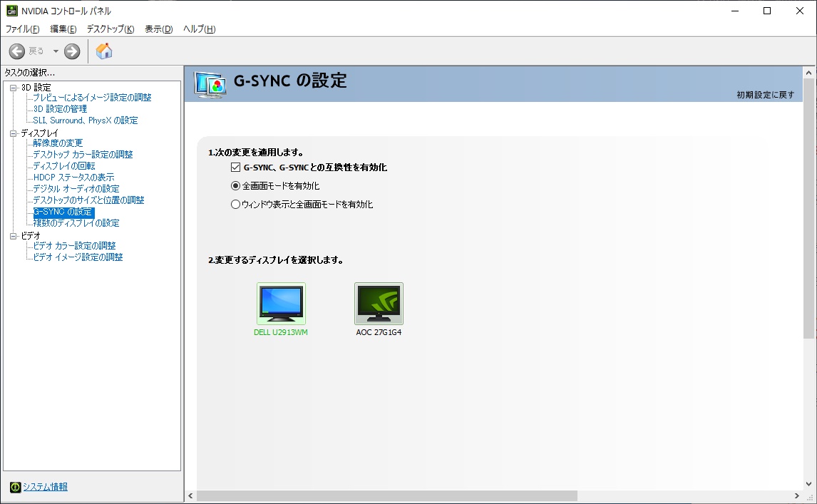Viewport: 817px width, 504px height.
Task: Select the DELL U2913WM display icon
Action: (x=281, y=304)
